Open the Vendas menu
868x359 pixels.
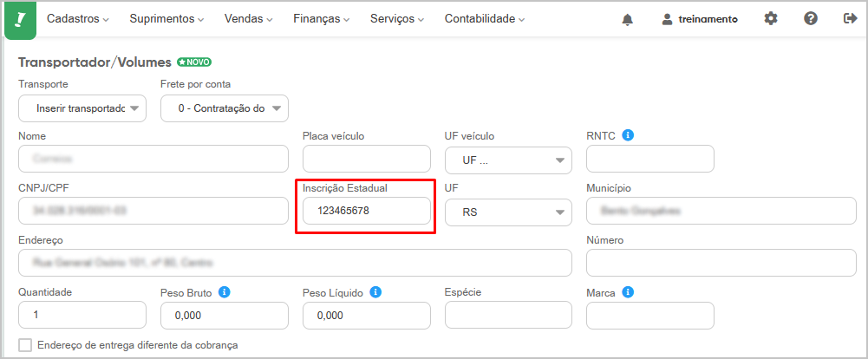point(249,19)
